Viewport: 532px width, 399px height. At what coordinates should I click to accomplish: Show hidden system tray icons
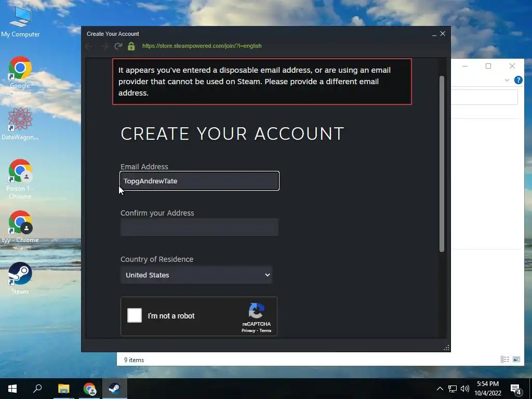(x=440, y=389)
